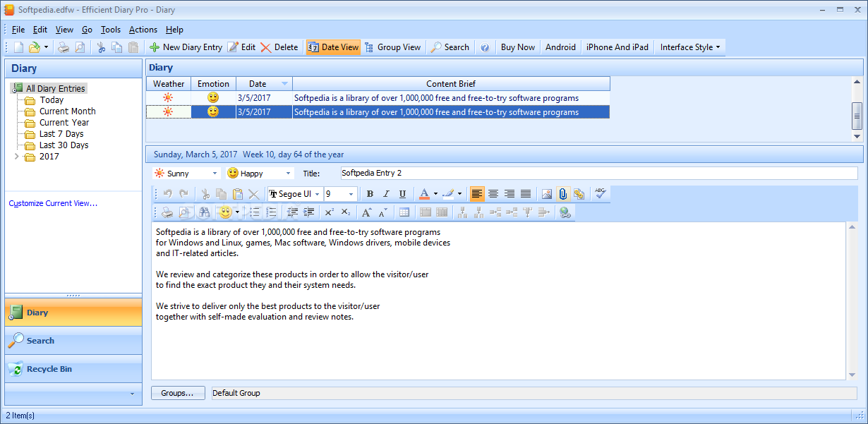
Task: Open the Tools menu
Action: [111, 30]
